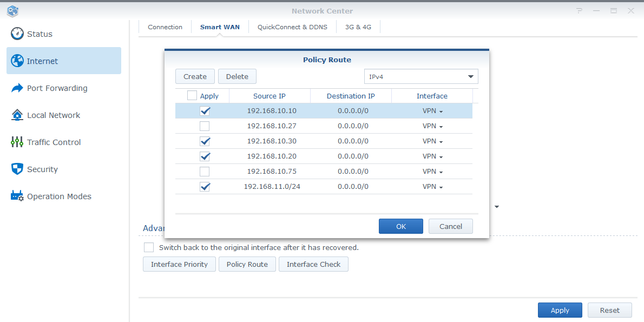Open the Status panel
644x322 pixels.
click(x=38, y=33)
